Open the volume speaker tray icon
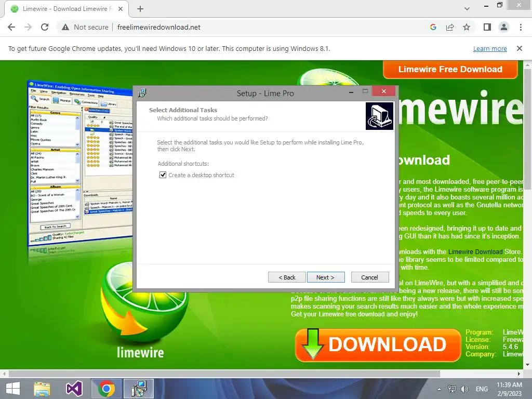532x399 pixels. [x=464, y=389]
